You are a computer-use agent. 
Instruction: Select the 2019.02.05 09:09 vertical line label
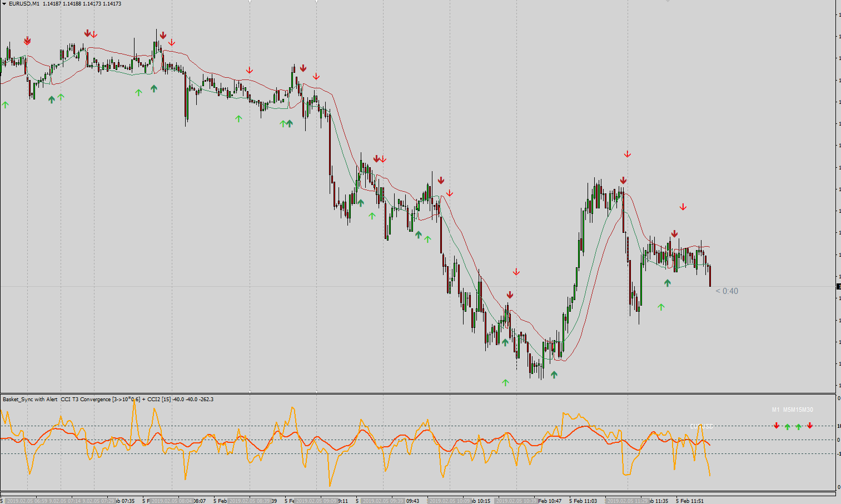(316, 501)
